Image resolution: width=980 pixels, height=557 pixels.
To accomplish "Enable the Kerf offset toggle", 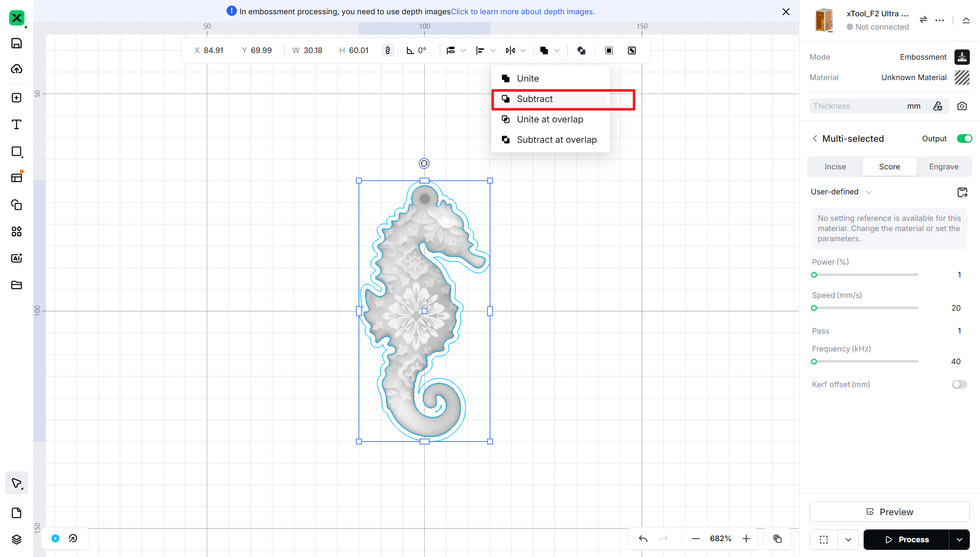I will (959, 385).
